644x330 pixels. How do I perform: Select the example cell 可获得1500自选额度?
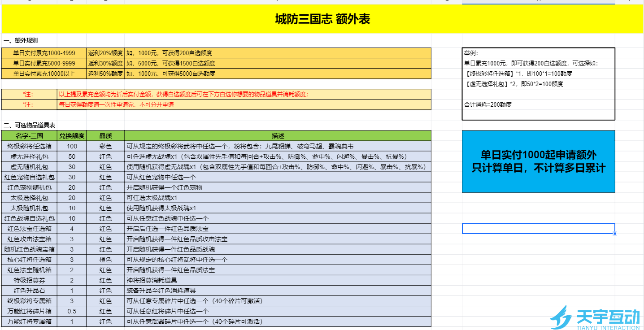point(278,63)
